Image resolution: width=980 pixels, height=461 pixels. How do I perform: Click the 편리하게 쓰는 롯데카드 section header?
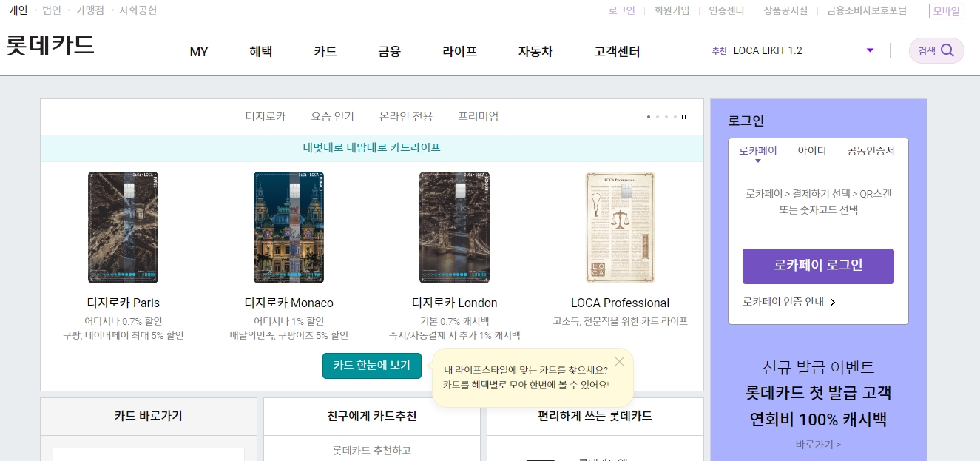pyautogui.click(x=595, y=416)
